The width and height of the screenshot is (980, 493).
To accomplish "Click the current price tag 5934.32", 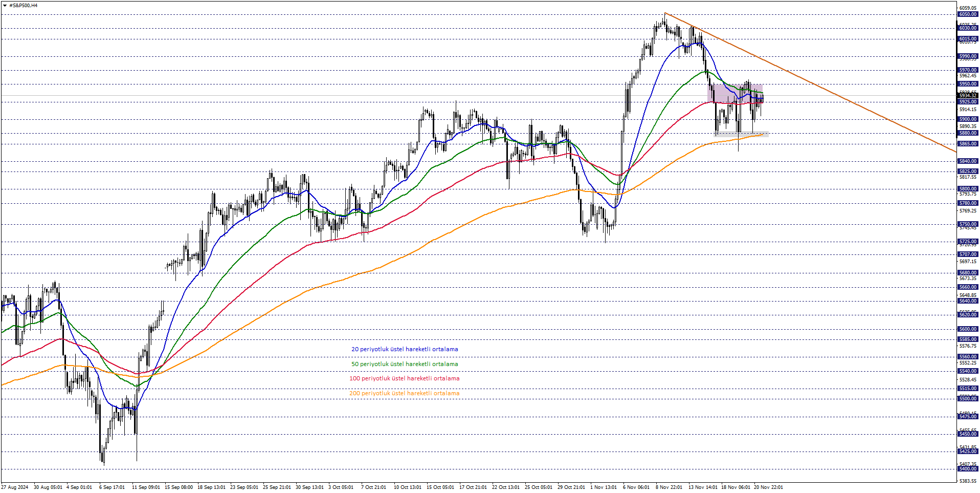I will tap(968, 96).
